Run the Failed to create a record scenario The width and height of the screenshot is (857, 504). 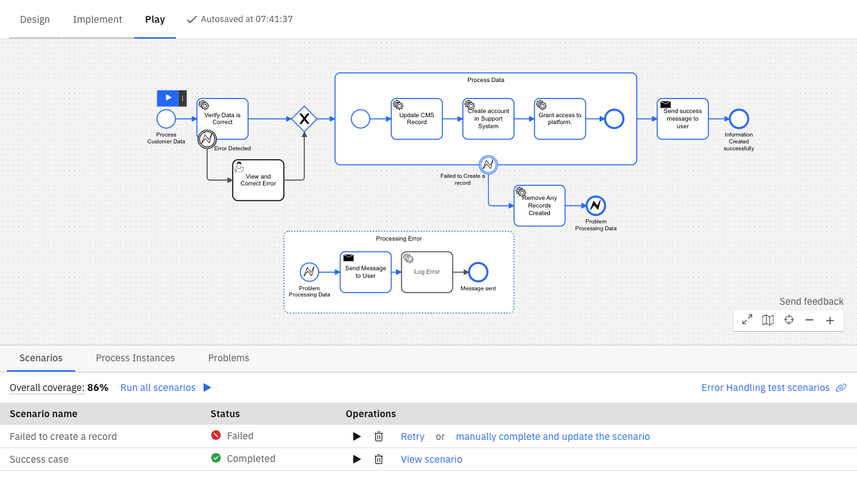tap(357, 436)
